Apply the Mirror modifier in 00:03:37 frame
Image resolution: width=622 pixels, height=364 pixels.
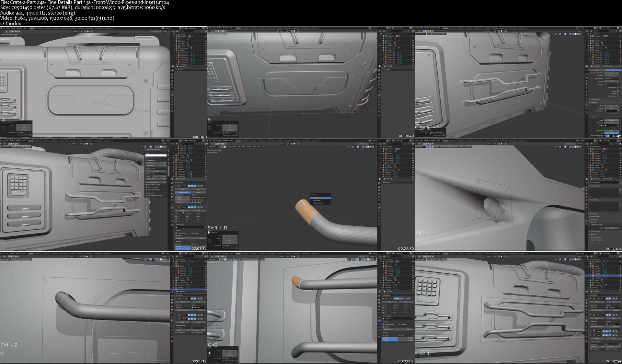click(182, 210)
